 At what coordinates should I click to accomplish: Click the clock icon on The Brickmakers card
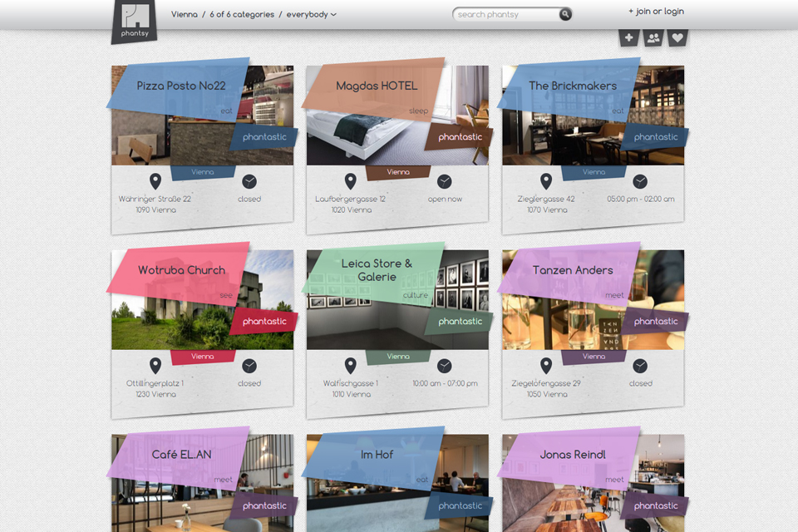[x=640, y=182]
